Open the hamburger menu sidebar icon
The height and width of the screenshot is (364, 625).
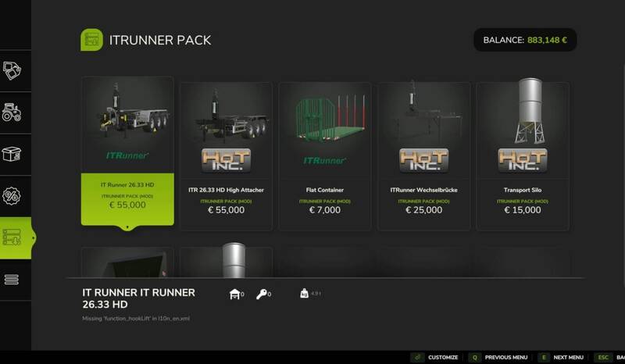[12, 280]
